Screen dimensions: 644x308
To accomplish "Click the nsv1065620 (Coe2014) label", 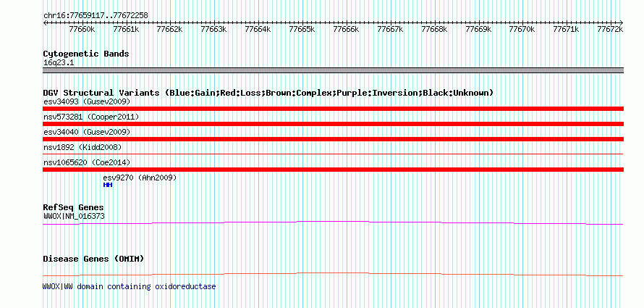I will 87,162.
